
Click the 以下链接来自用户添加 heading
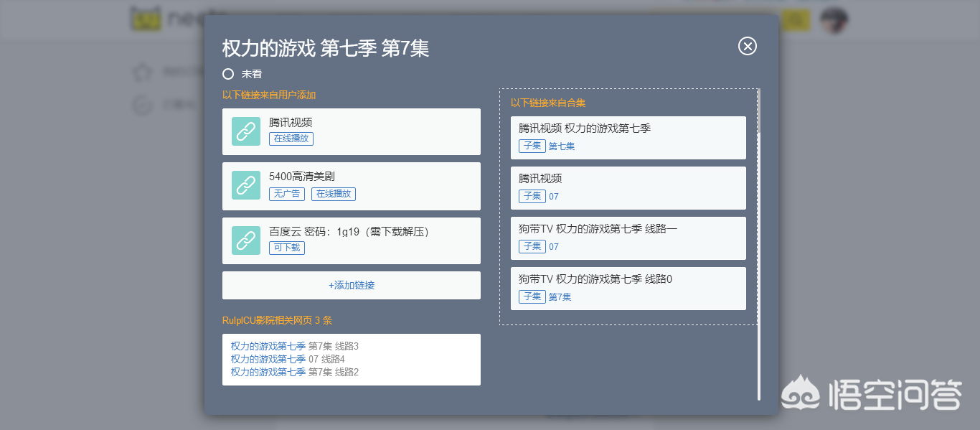pos(269,95)
